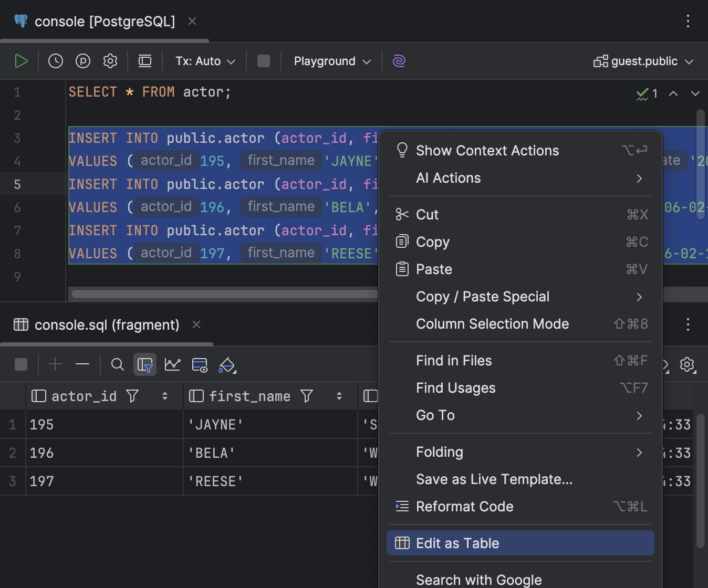This screenshot has height=588, width=708.
Task: Select the 'JAYNE' cell in the results
Action: click(x=215, y=424)
